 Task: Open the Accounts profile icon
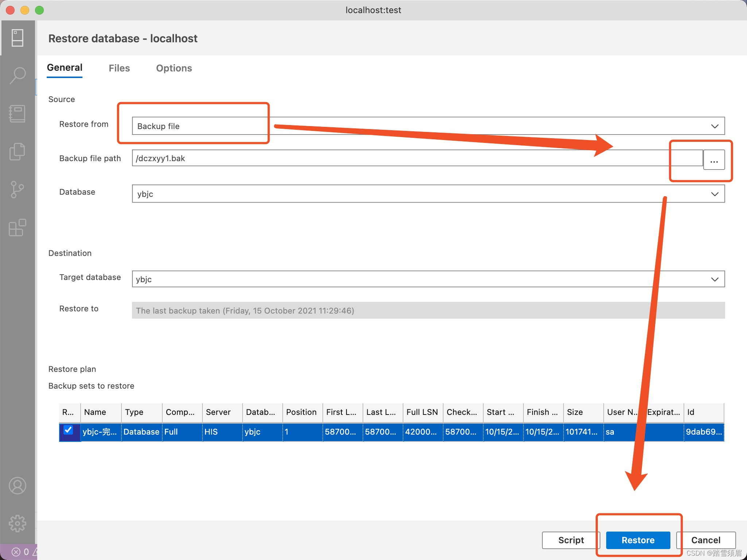tap(17, 486)
